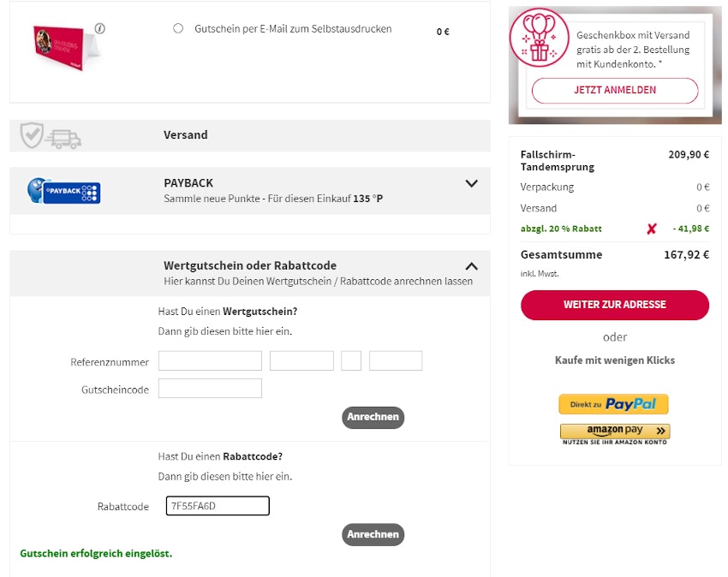
Task: Select the Gutschein per E-Mail zum Selbstausdrucken option
Action: point(178,28)
